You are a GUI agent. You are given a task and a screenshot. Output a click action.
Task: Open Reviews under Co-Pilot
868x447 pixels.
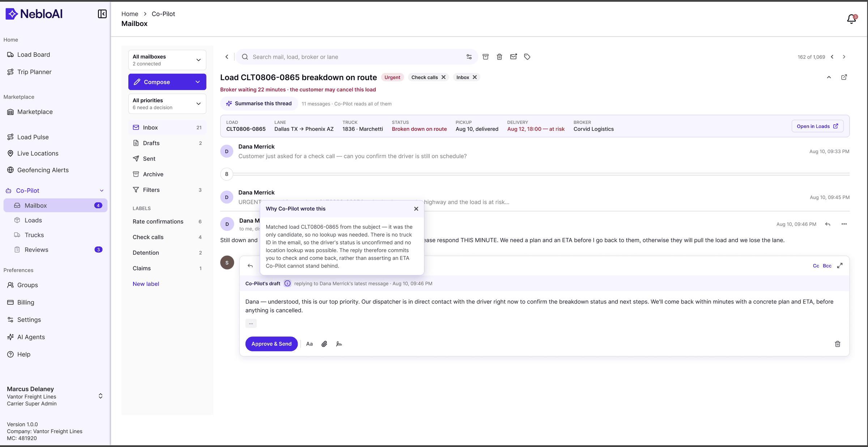click(55, 250)
